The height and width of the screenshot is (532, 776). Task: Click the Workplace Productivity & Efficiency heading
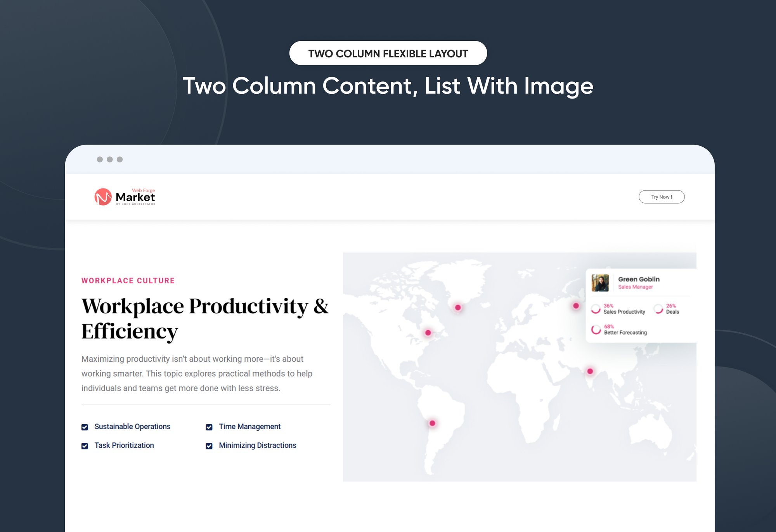click(x=205, y=319)
